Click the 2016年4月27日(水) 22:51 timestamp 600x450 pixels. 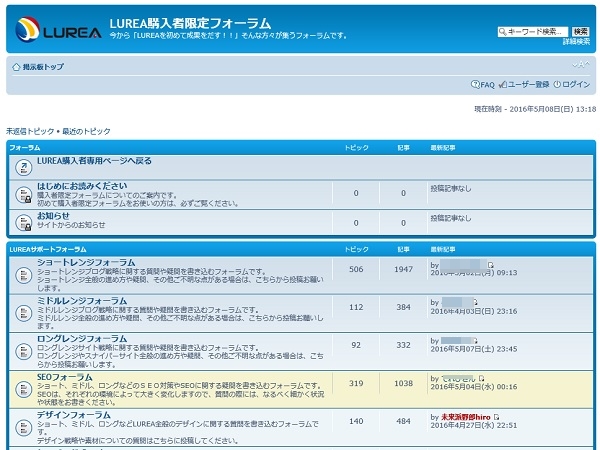474,425
